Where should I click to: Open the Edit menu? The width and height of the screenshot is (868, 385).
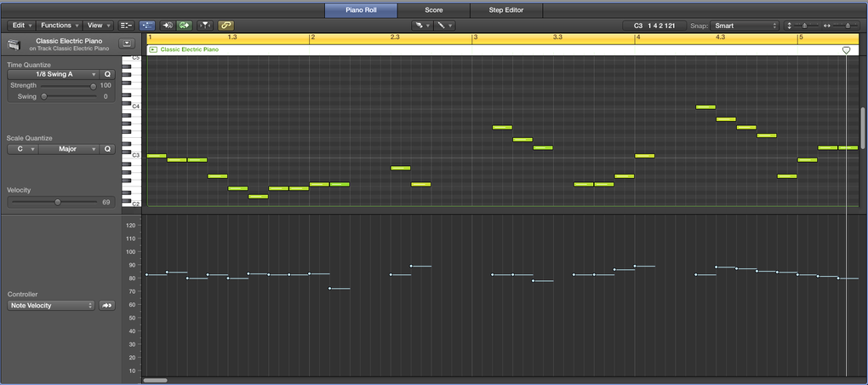pos(22,26)
